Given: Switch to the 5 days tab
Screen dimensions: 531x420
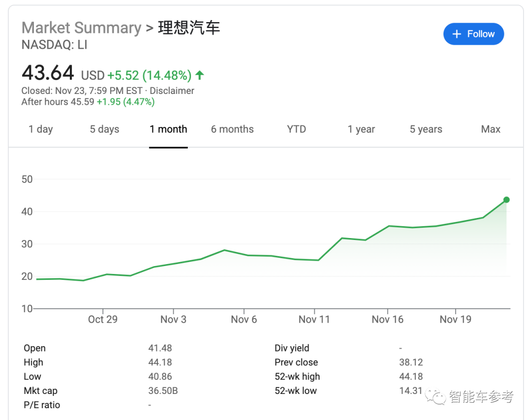Looking at the screenshot, I should [105, 129].
